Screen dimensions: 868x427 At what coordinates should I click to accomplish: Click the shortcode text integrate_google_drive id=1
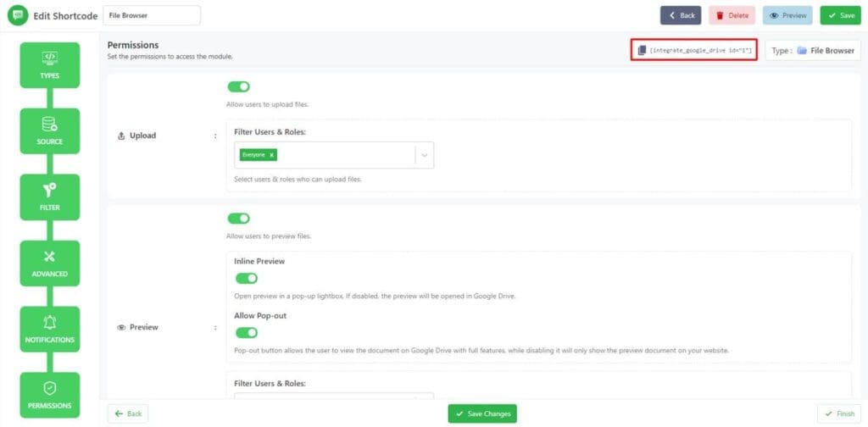[x=700, y=50]
